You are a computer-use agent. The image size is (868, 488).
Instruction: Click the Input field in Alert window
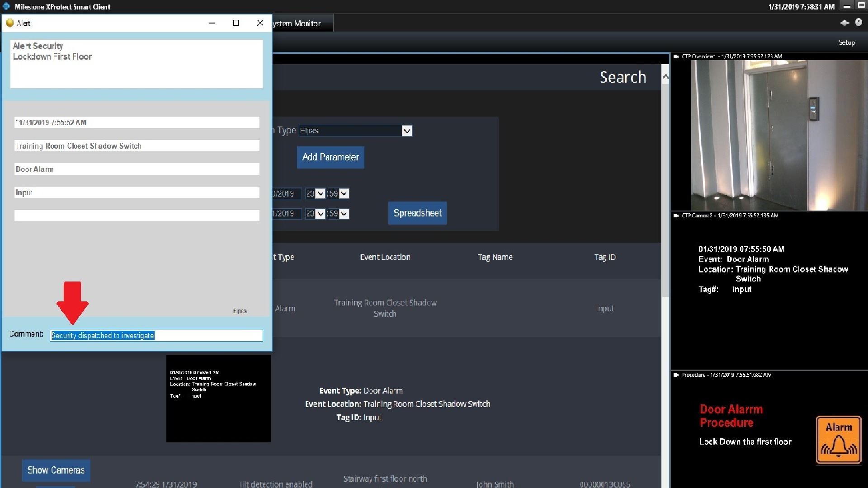(137, 192)
